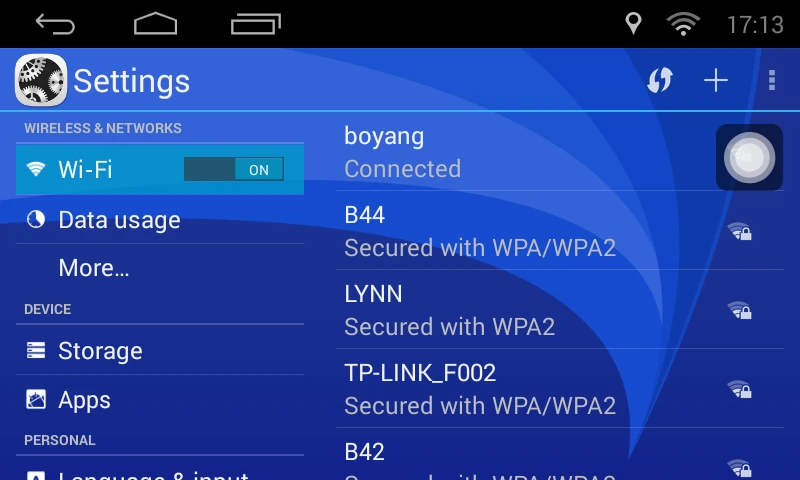
Task: Open the recent apps icon
Action: click(x=256, y=24)
